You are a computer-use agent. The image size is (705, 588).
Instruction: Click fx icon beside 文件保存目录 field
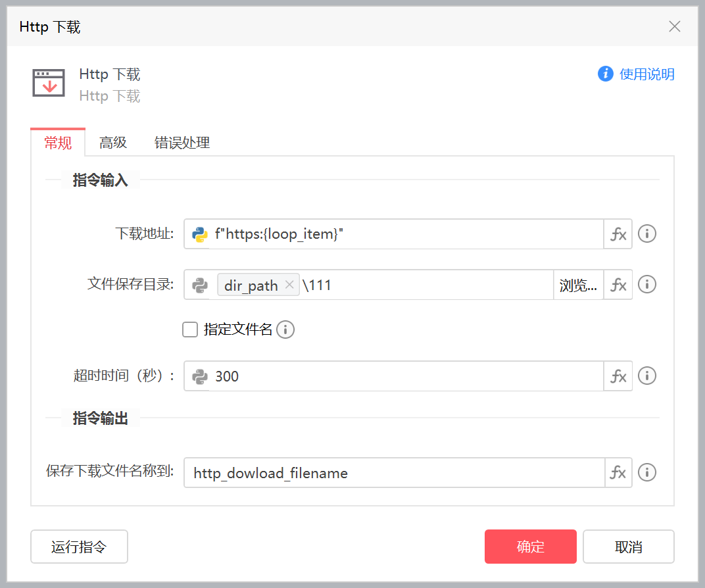[x=618, y=285]
